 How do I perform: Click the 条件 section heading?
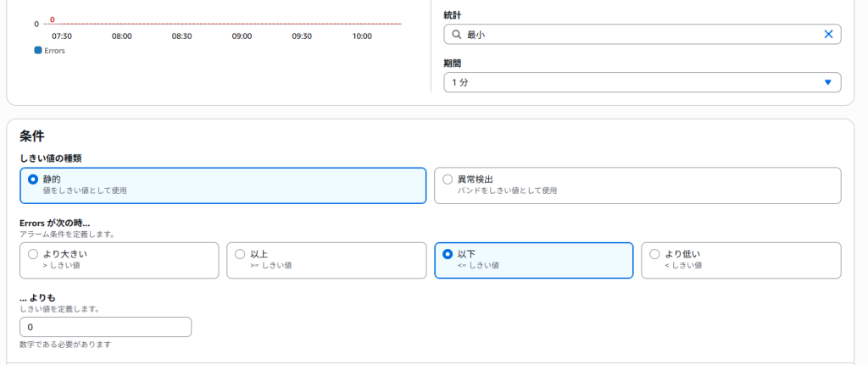pos(32,136)
